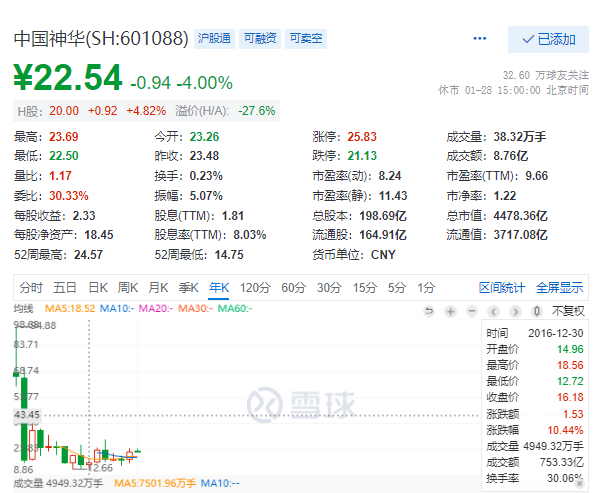
Task: Click the H股 price 20.00
Action: pyautogui.click(x=64, y=111)
